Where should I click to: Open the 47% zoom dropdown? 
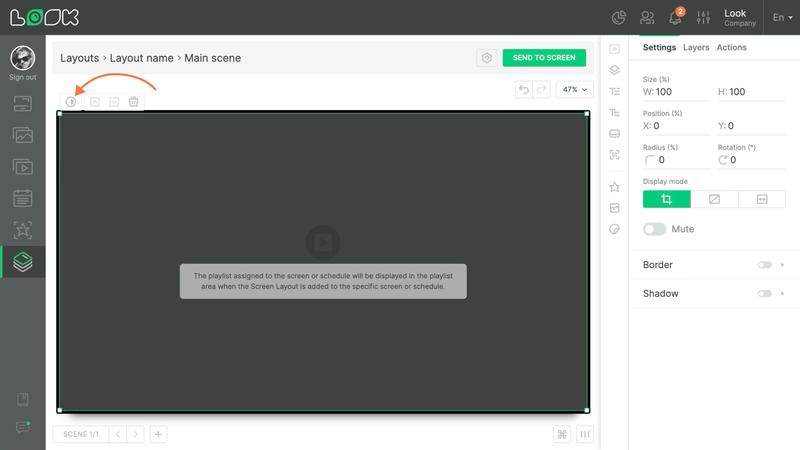pyautogui.click(x=574, y=89)
